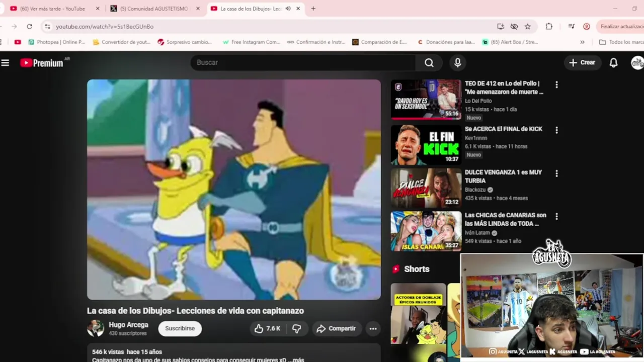This screenshot has width=644, height=362.
Task: Click the youtube.com address bar URL
Action: click(105, 26)
